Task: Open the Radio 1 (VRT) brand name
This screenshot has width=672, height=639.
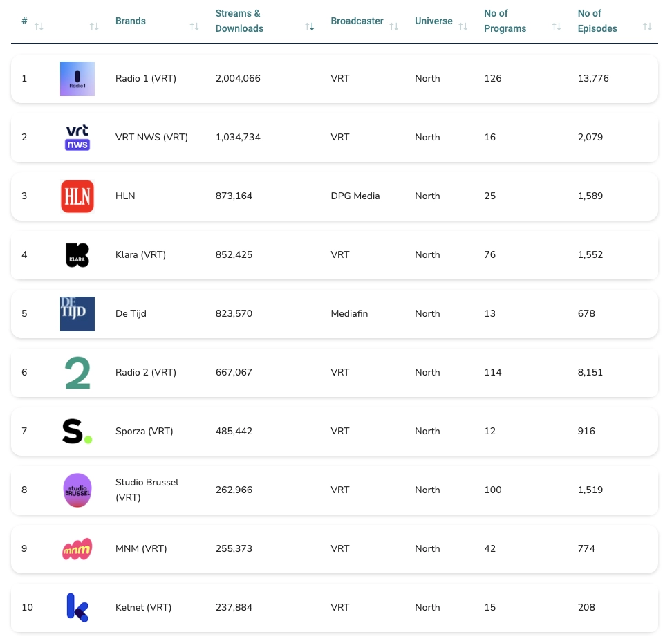Action: [146, 79]
